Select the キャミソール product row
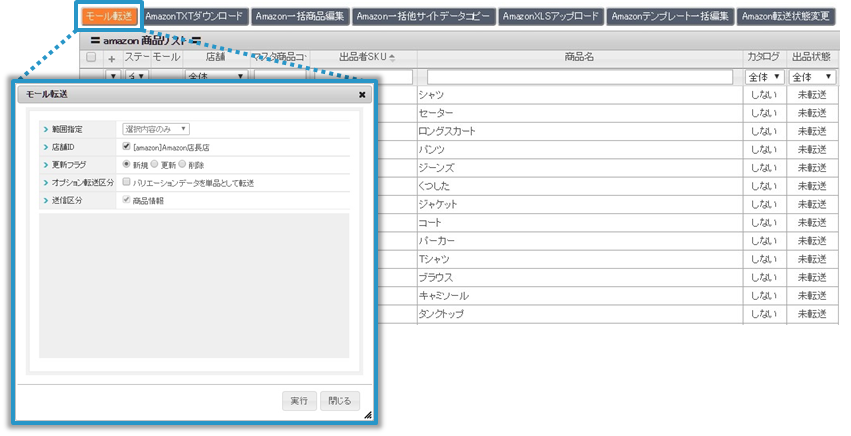Viewport: 851px width, 436px height. click(x=580, y=296)
